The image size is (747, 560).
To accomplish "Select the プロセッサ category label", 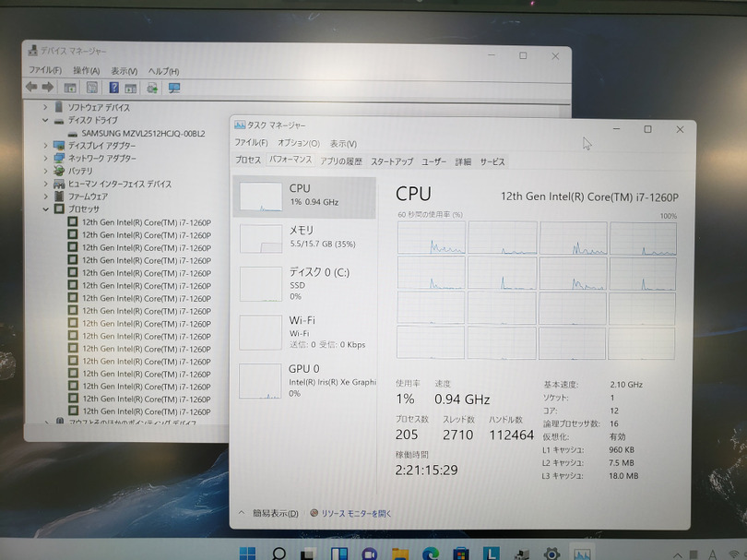I will 84,209.
